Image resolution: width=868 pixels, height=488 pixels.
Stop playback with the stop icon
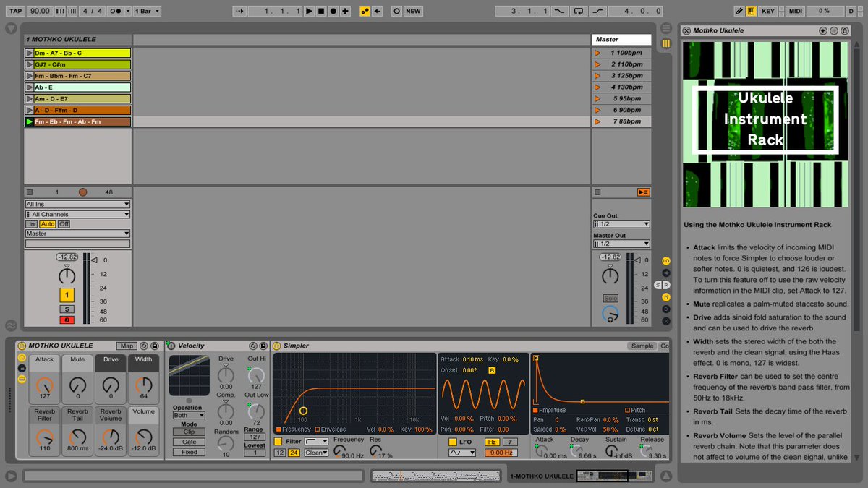(320, 11)
